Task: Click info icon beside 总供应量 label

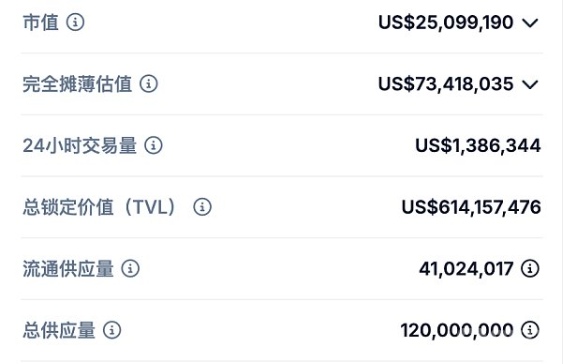Action: (112, 330)
